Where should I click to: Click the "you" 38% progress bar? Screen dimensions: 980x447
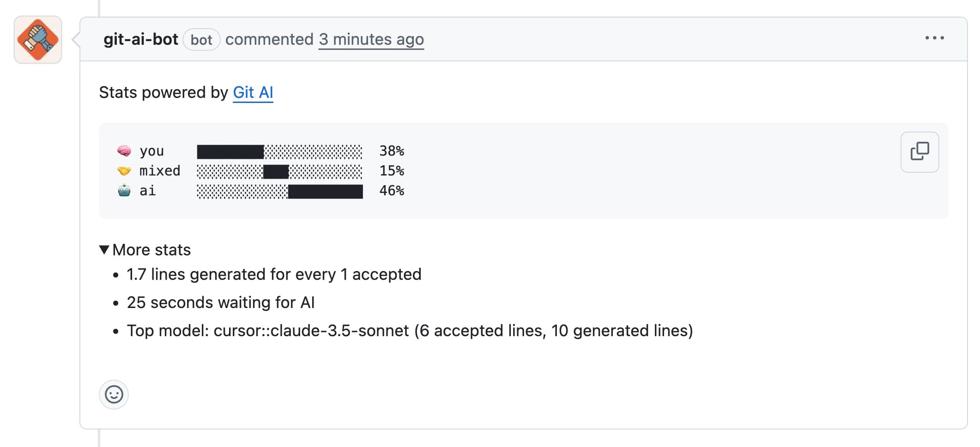click(x=279, y=151)
